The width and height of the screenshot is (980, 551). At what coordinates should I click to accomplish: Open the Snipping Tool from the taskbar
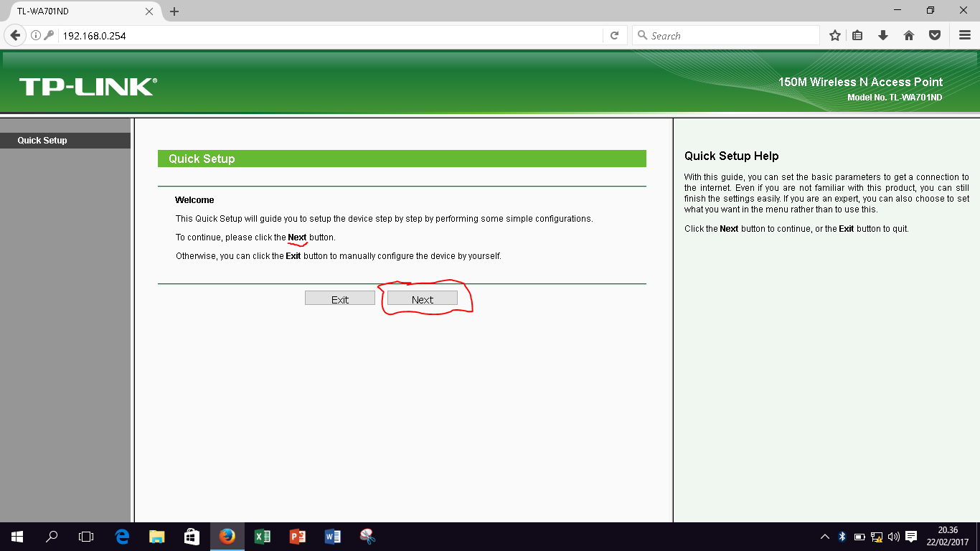pyautogui.click(x=367, y=536)
